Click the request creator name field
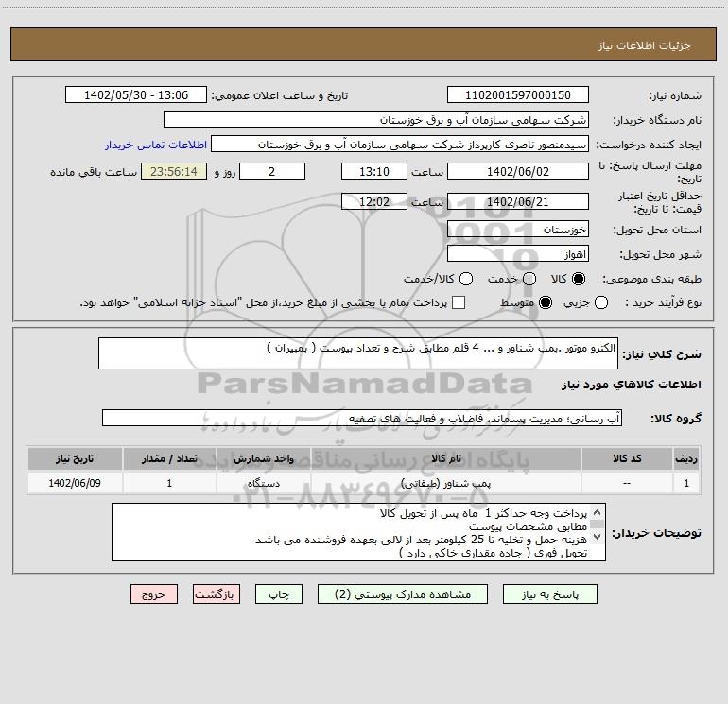Image resolution: width=728 pixels, height=704 pixels. pyautogui.click(x=400, y=145)
